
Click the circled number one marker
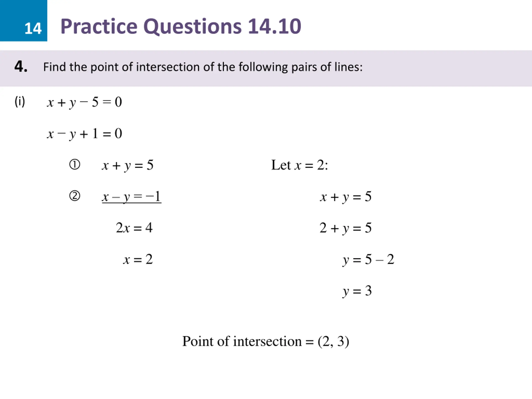coord(75,165)
